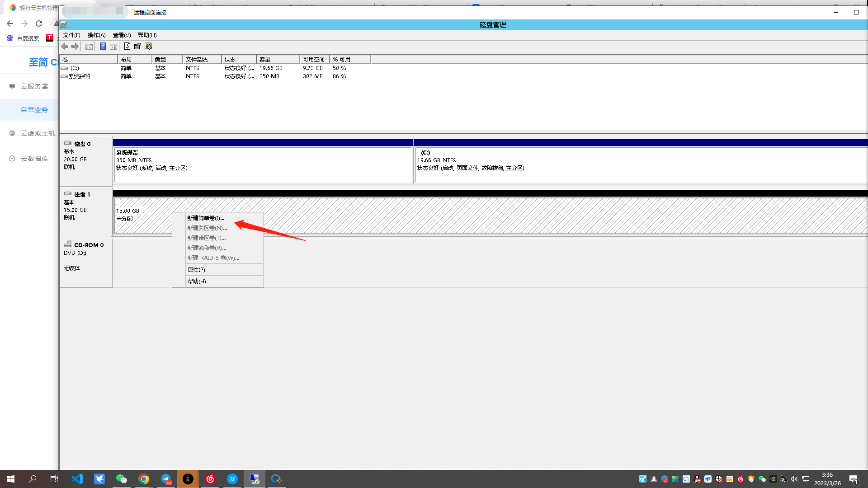Open the 操作(A) menu

(96, 35)
